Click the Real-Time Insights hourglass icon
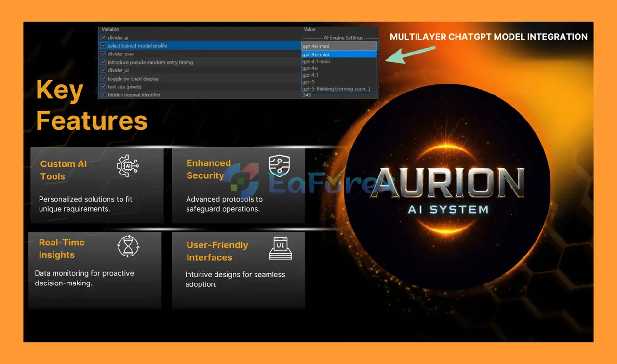This screenshot has width=617, height=364. (x=128, y=247)
